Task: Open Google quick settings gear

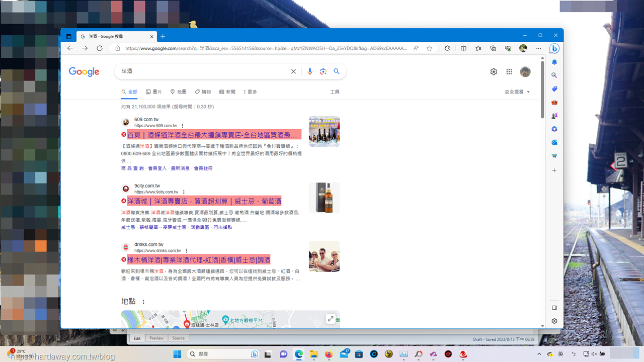Action: tap(494, 72)
